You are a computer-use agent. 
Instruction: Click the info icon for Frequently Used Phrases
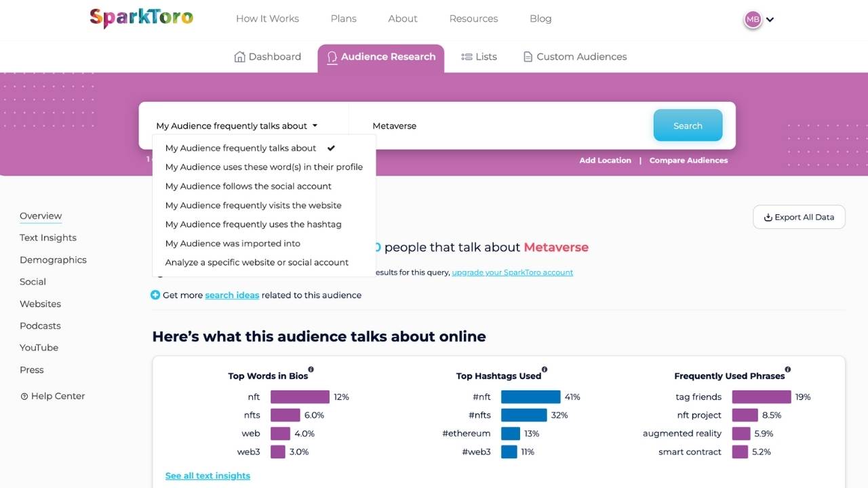788,369
